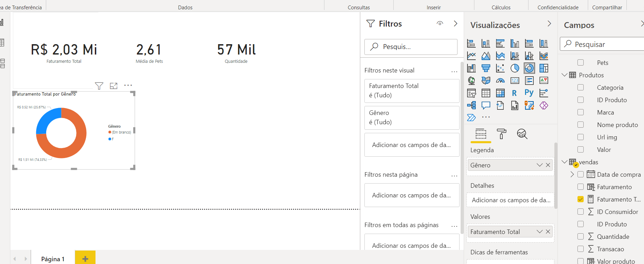Open focus mode for the donut visual

[x=113, y=86]
